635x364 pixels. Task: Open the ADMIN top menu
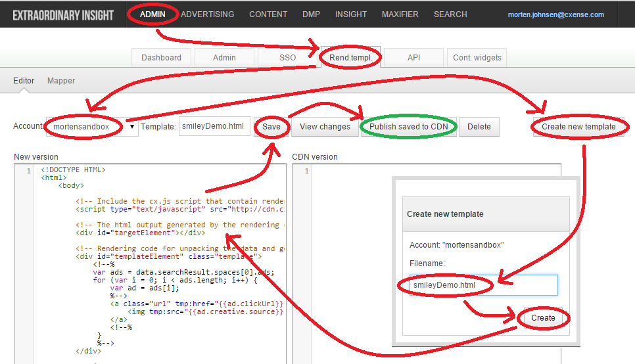click(x=153, y=14)
